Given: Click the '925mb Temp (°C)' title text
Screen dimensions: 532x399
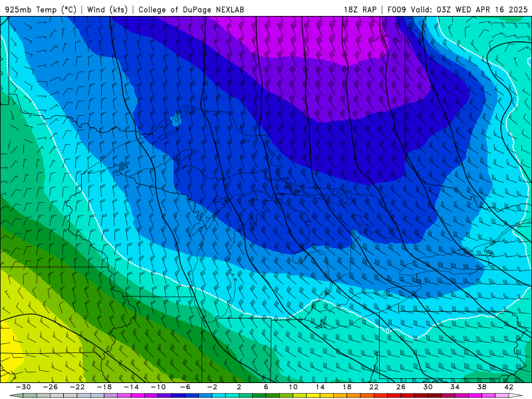Looking at the screenshot, I should tap(41, 9).
